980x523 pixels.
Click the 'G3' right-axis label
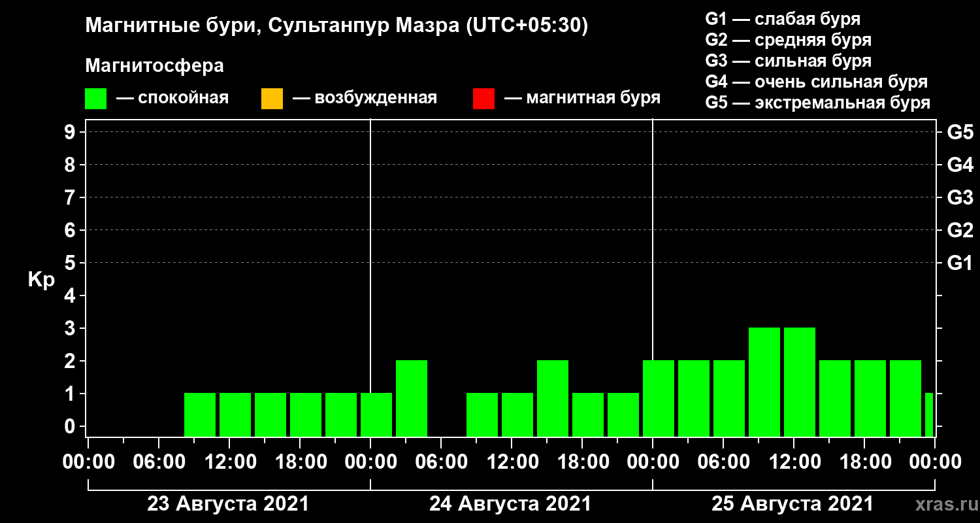(960, 198)
